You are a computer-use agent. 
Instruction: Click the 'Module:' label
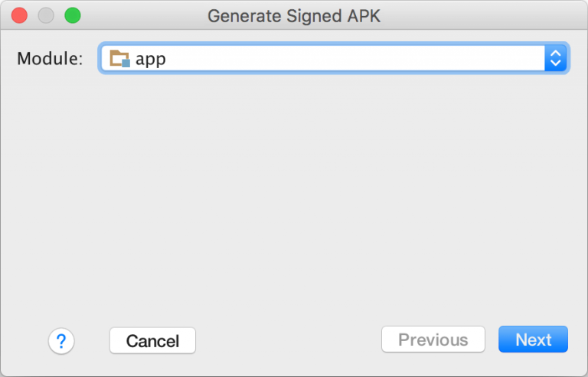(x=50, y=59)
